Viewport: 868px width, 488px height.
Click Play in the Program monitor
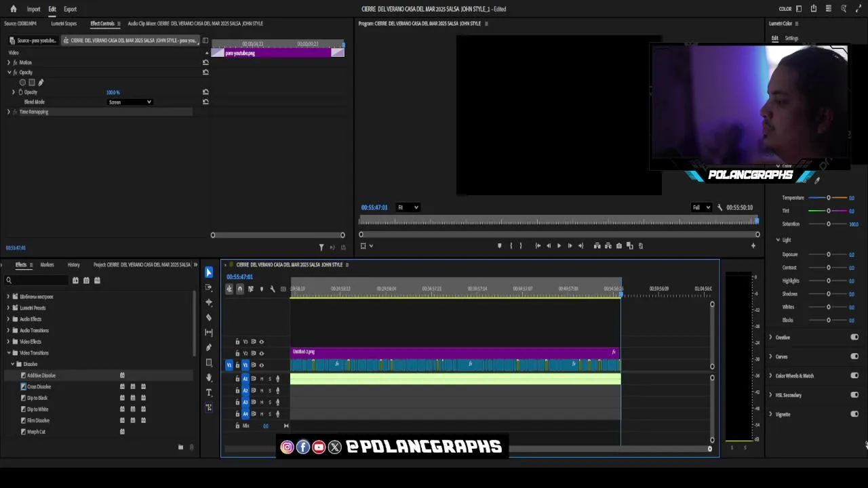click(559, 246)
